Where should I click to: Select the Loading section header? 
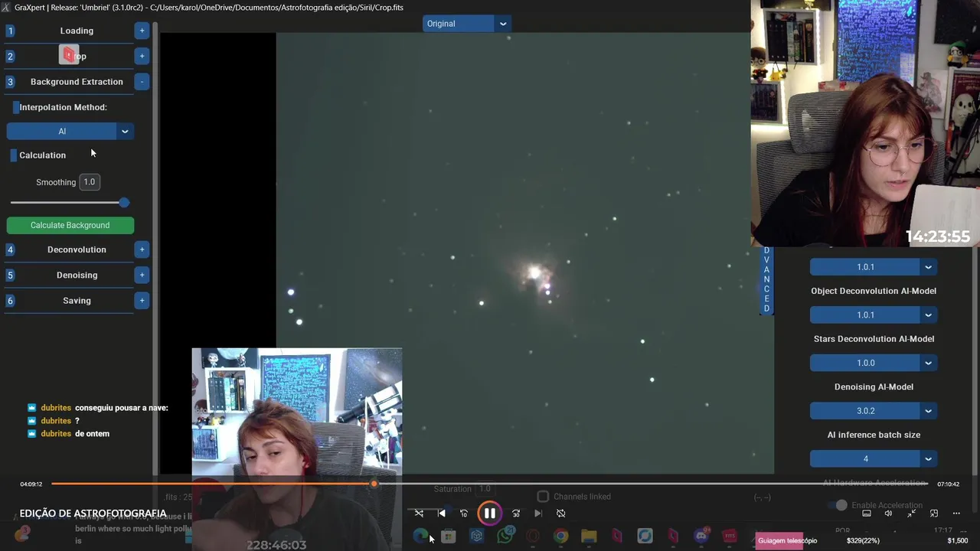(x=77, y=31)
